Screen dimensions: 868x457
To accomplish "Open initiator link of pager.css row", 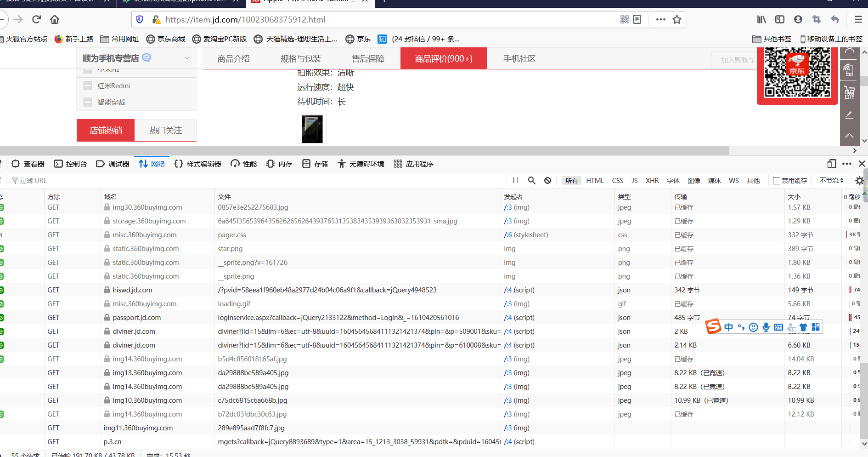I will coord(508,235).
